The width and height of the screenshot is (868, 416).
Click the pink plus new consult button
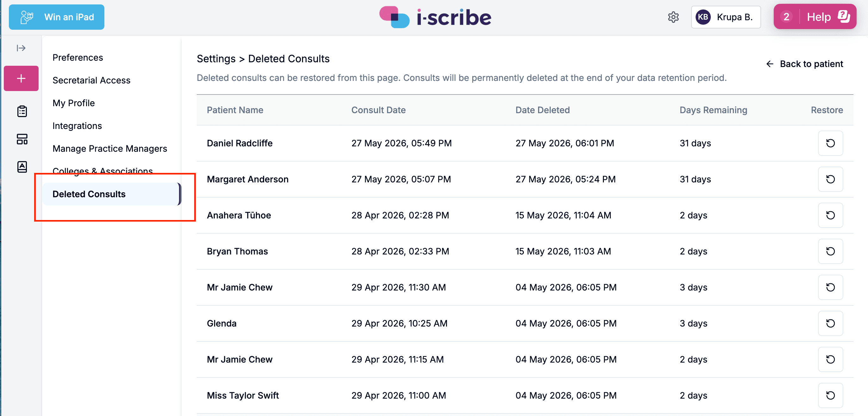click(21, 78)
